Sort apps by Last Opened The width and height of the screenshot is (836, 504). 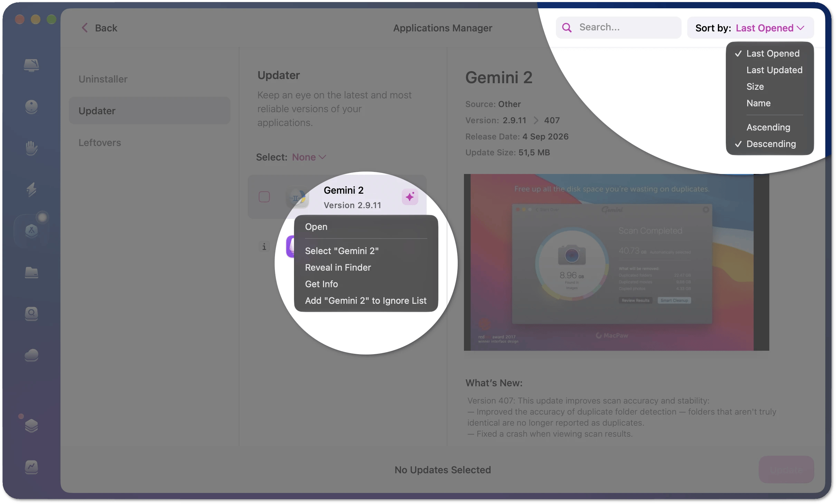tap(773, 54)
